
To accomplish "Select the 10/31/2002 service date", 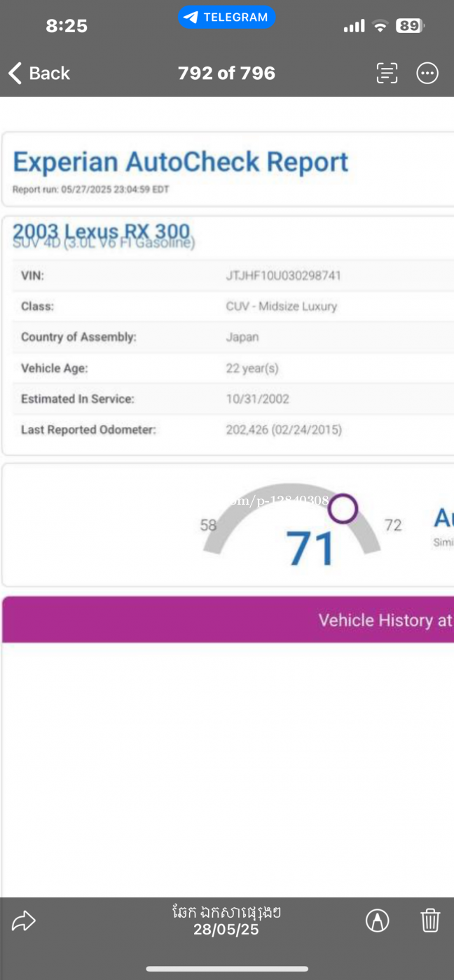I will 257,398.
